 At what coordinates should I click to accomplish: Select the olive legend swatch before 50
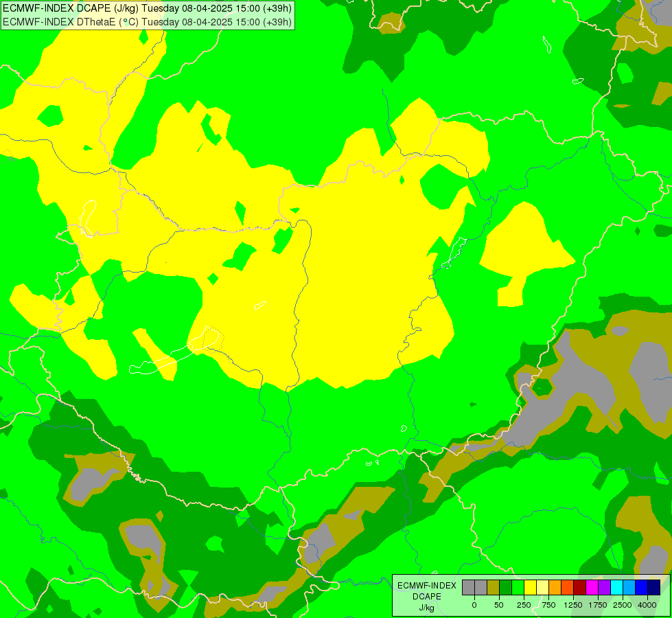click(494, 588)
